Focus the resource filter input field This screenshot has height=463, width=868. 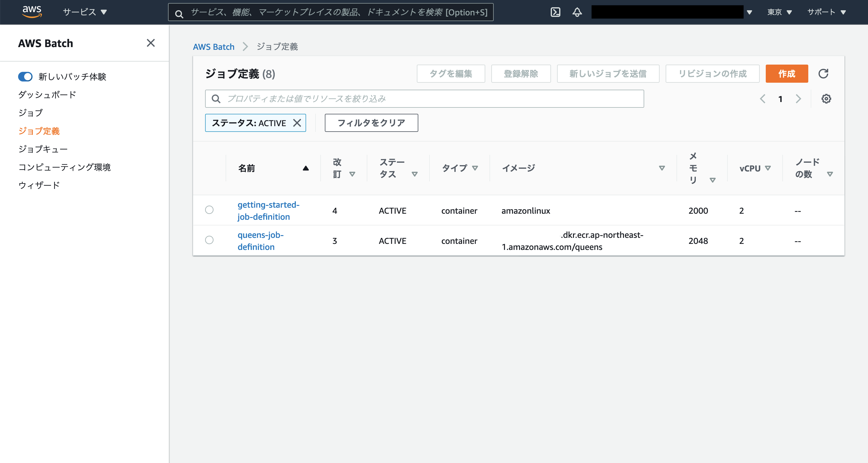click(x=424, y=98)
